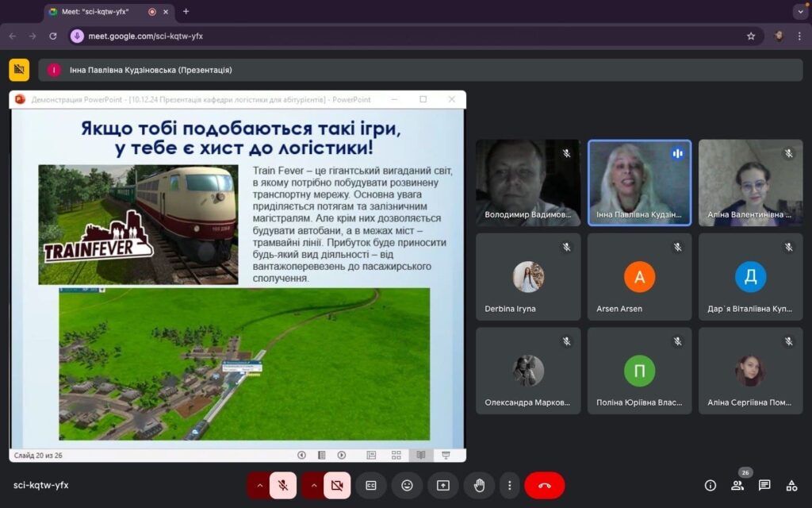The image size is (812, 508).
Task: Click the meeting code sci-kqtw-yfx label
Action: click(41, 485)
